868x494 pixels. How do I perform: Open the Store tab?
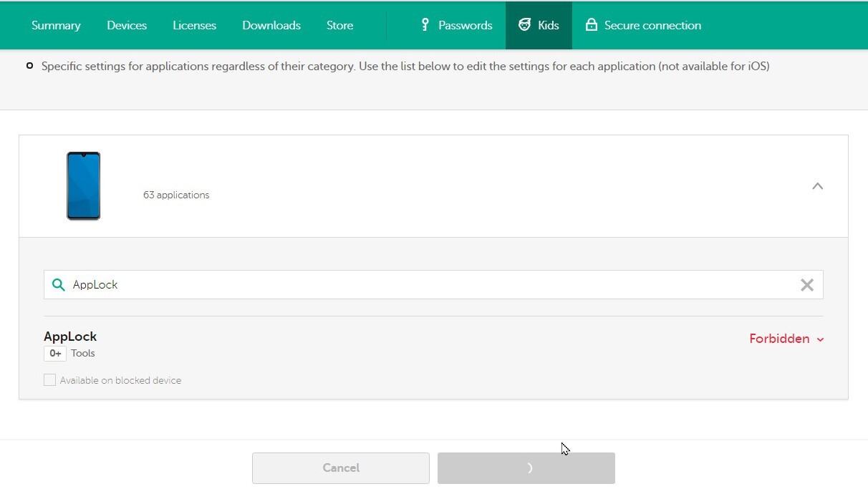click(x=339, y=25)
